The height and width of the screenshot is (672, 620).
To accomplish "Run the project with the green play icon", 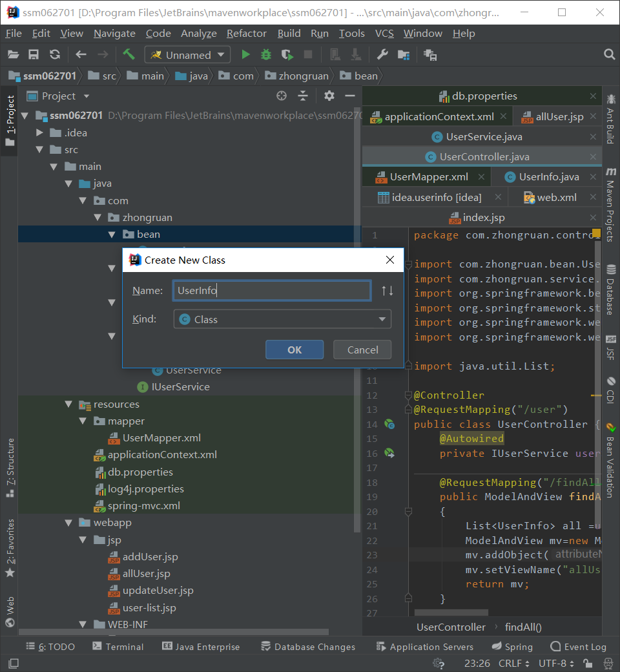I will (x=245, y=54).
